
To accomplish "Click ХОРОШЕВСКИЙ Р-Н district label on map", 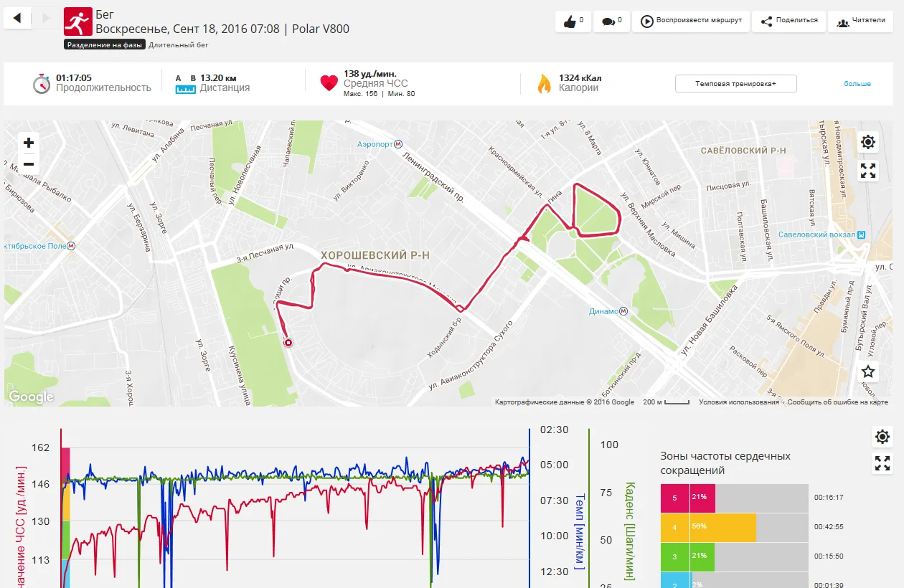I will 375,255.
